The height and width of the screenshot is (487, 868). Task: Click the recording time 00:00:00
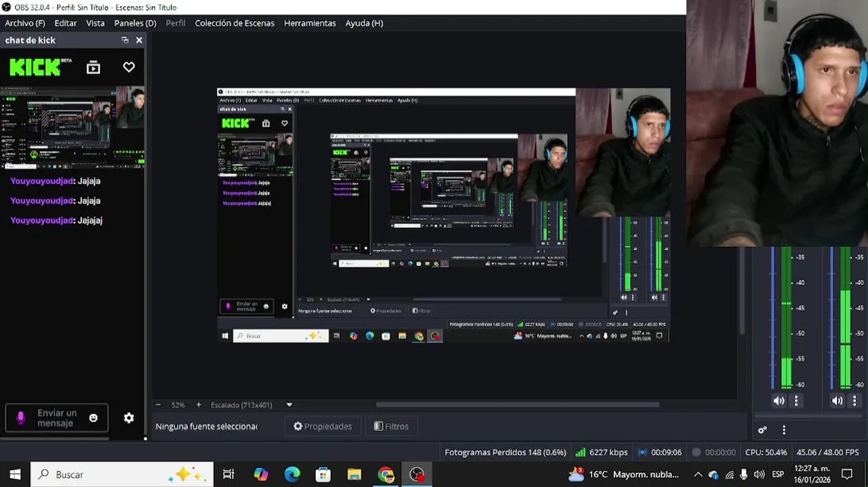tap(713, 453)
